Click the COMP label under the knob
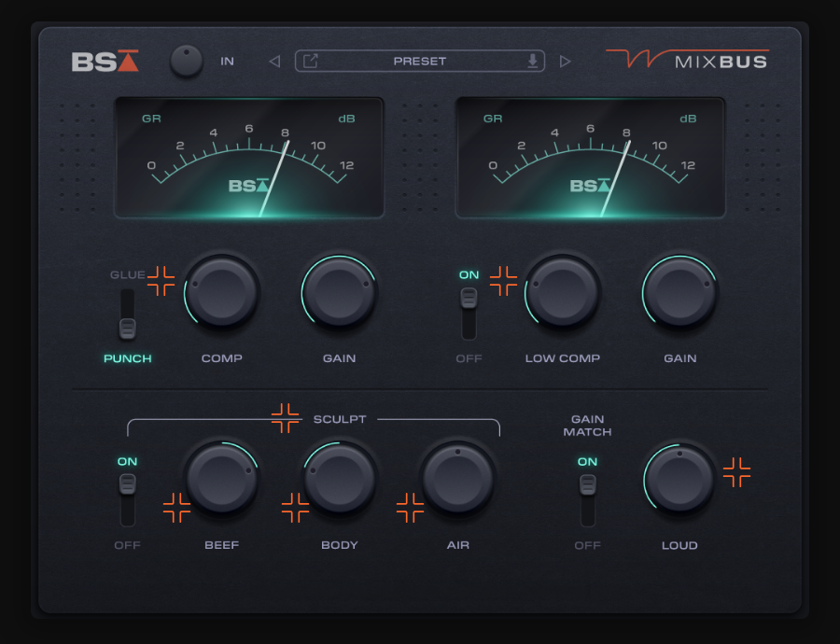This screenshot has width=840, height=644. [222, 358]
